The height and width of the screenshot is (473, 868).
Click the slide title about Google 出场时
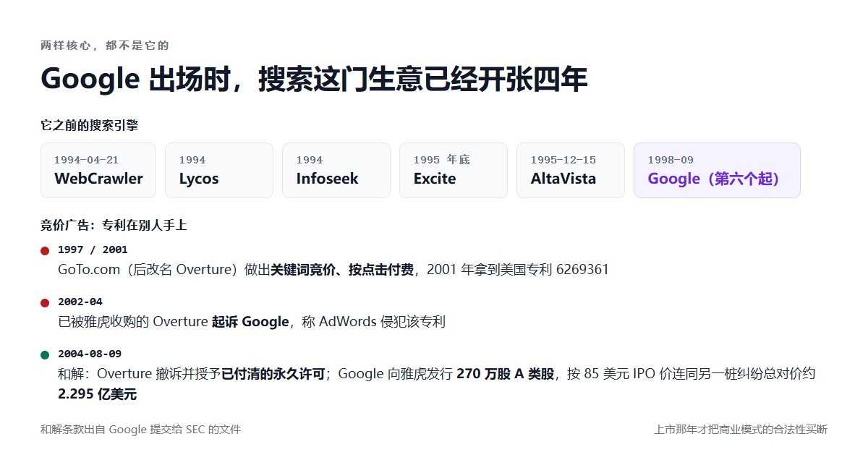coord(314,78)
